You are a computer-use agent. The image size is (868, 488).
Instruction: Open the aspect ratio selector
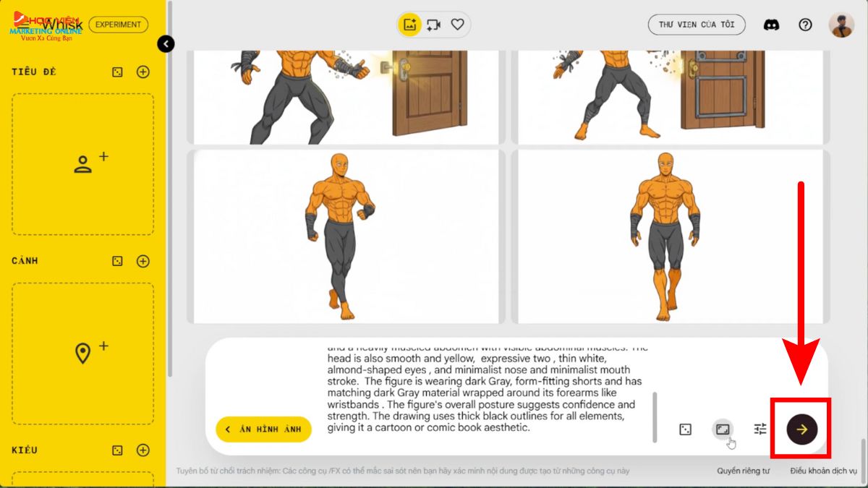tap(723, 429)
